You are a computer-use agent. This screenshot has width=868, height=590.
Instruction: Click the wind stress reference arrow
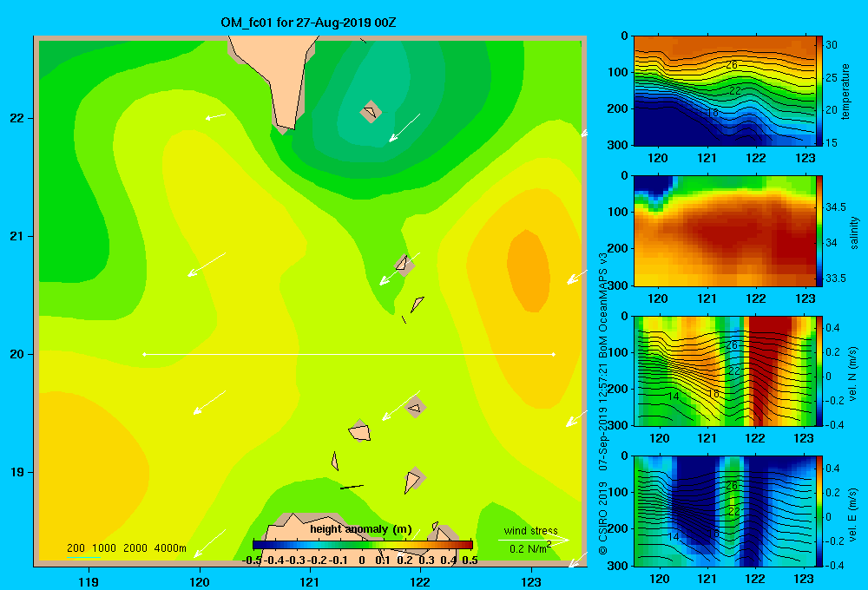(x=533, y=541)
